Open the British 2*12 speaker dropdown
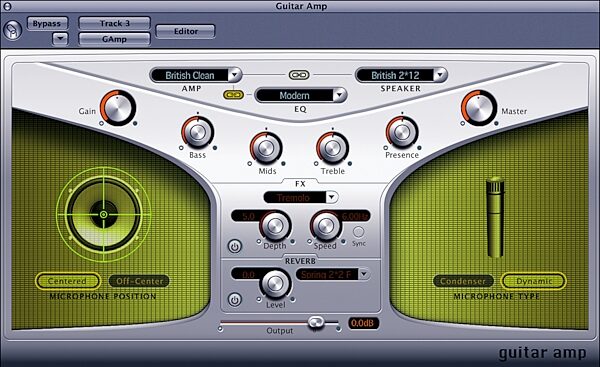The width and height of the screenshot is (600, 367). click(401, 75)
